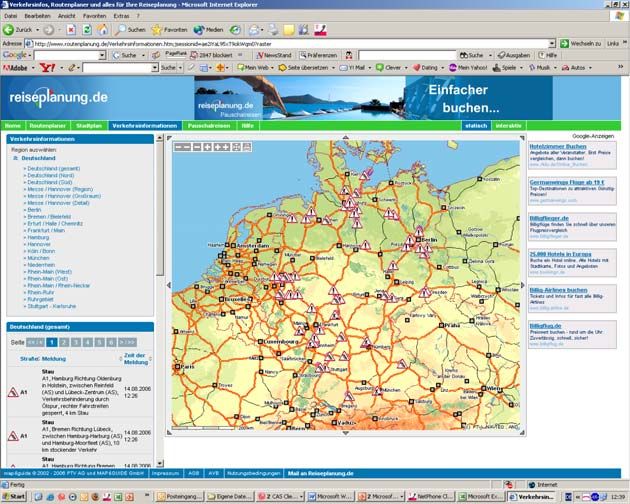Select the München region link

point(38,258)
